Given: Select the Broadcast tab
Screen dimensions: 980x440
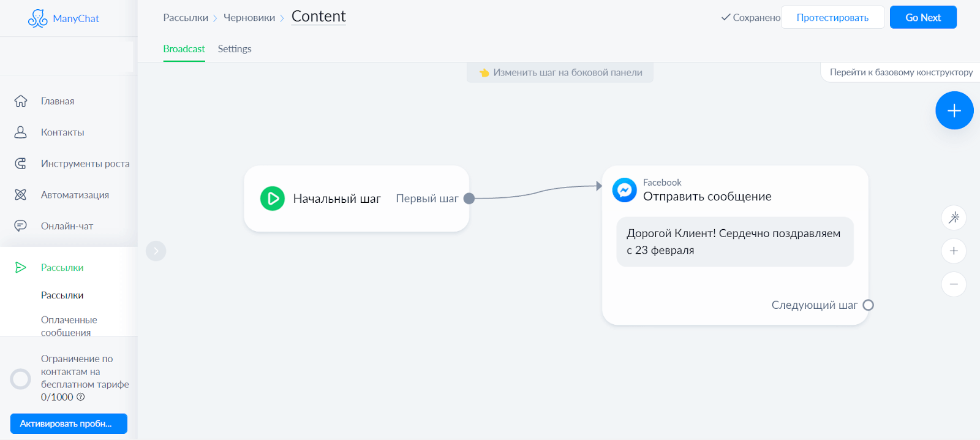Looking at the screenshot, I should (x=184, y=49).
